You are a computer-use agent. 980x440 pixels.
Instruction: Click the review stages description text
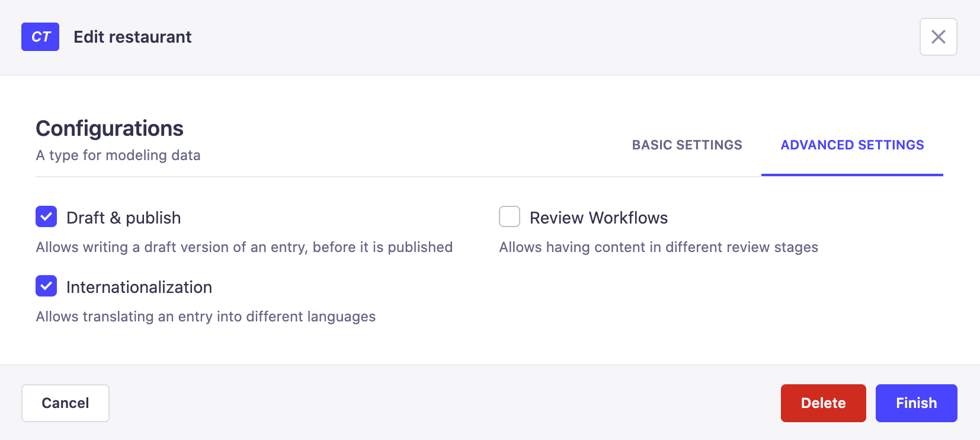[x=658, y=247]
